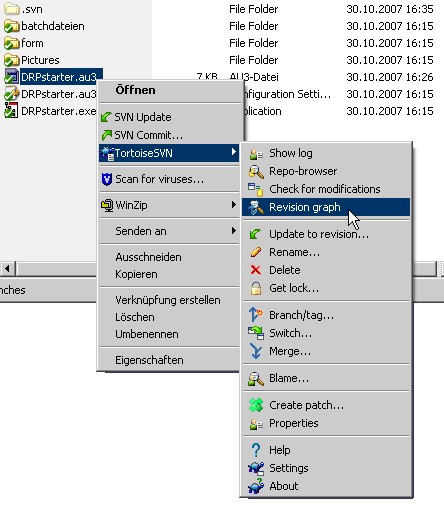This screenshot has height=508, width=444.
Task: Expand the Senden an submenu arrow
Action: (x=234, y=231)
